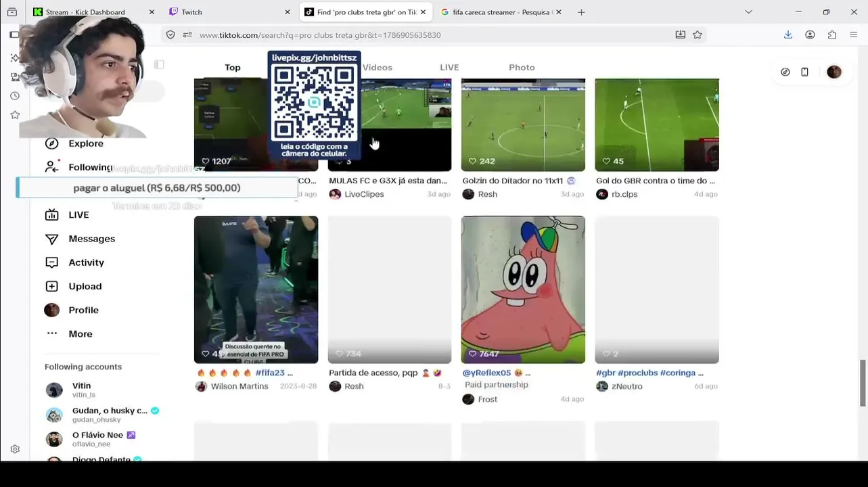Image resolution: width=868 pixels, height=487 pixels.
Task: Open browser sidebar settings gear
Action: click(x=15, y=449)
